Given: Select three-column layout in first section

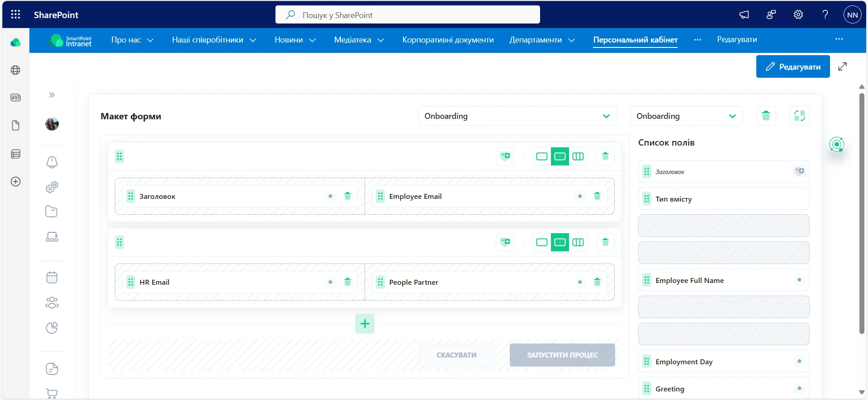Looking at the screenshot, I should coord(578,156).
